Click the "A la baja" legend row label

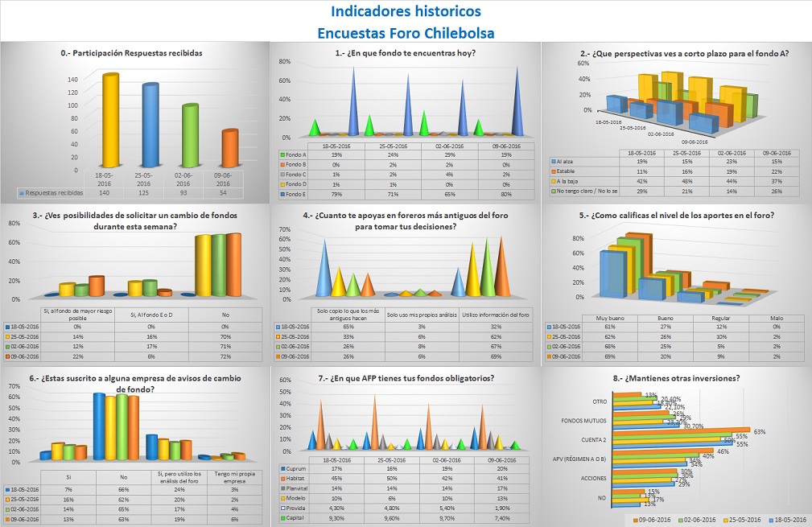(567, 181)
